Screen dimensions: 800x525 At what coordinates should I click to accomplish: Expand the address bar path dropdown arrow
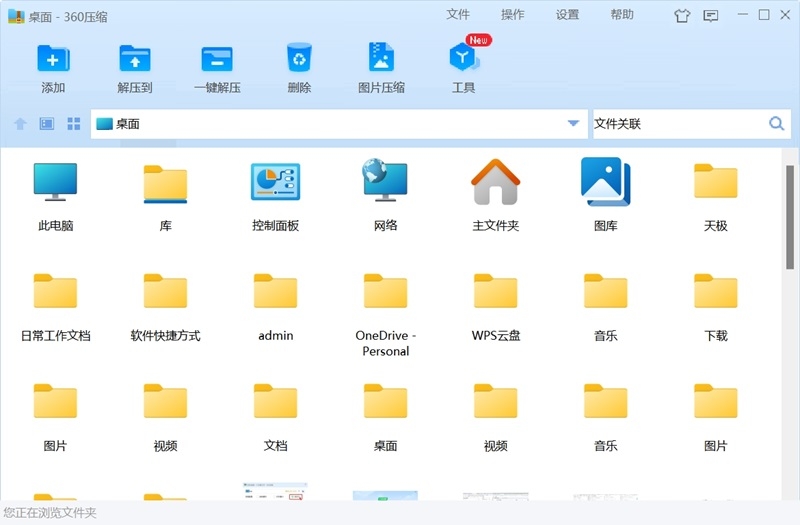(x=573, y=123)
